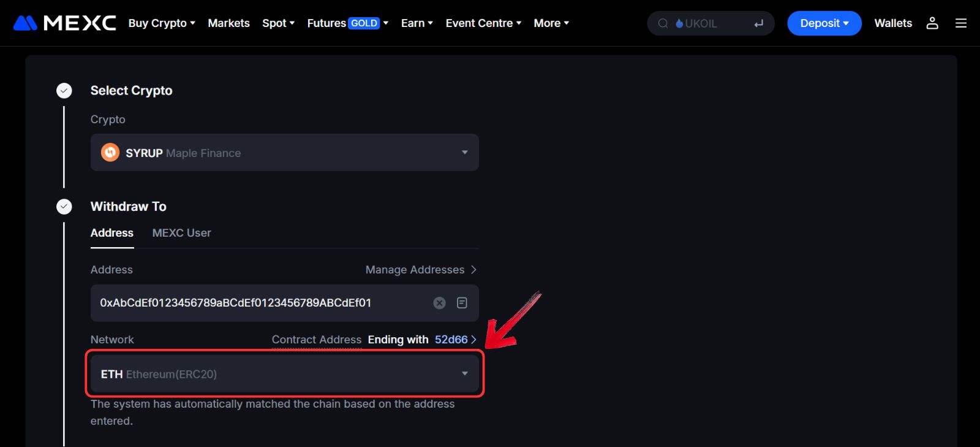
Task: Expand the Buy Crypto menu
Action: (161, 23)
